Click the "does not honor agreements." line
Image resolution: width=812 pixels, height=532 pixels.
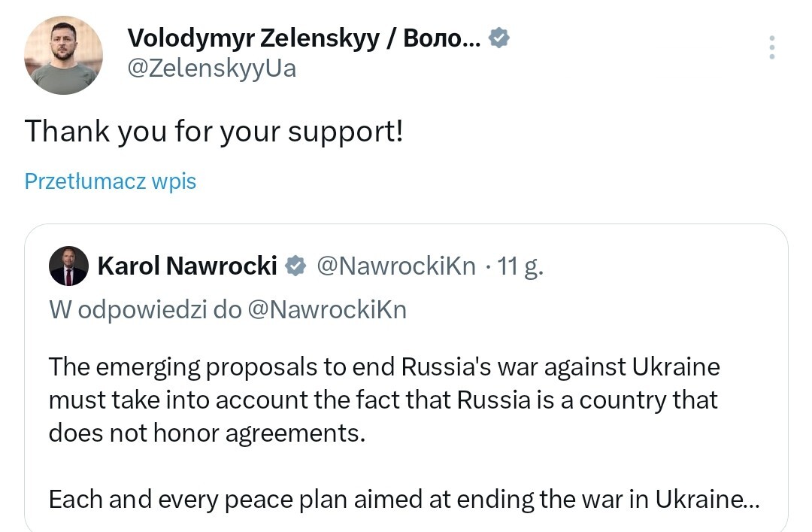pyautogui.click(x=206, y=433)
